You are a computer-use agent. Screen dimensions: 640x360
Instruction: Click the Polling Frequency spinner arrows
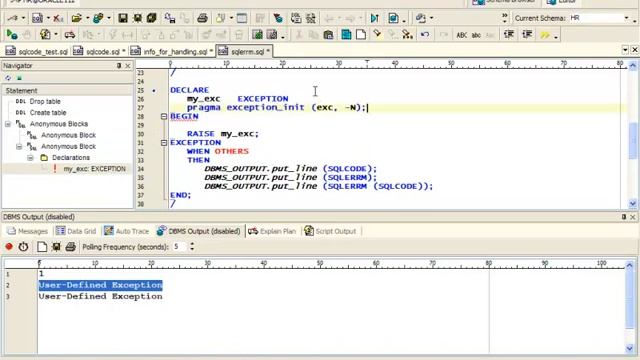tap(192, 247)
